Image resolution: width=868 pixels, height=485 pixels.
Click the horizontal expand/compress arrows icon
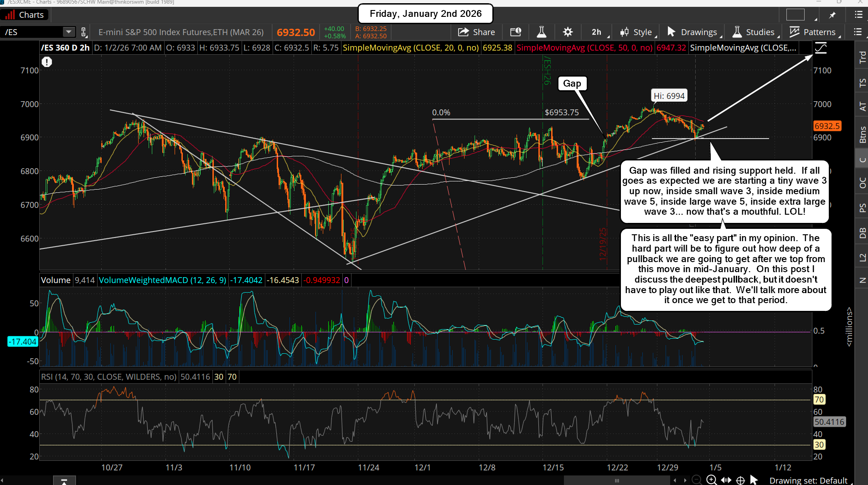726,480
